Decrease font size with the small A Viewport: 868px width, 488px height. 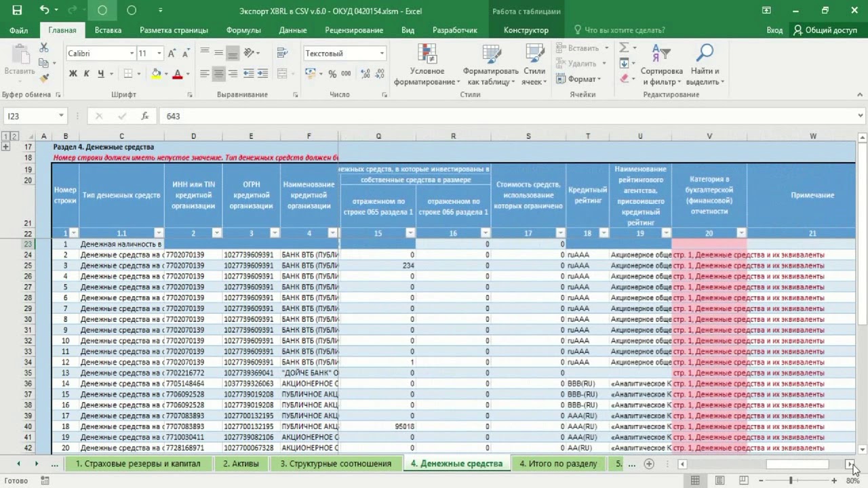pos(185,54)
